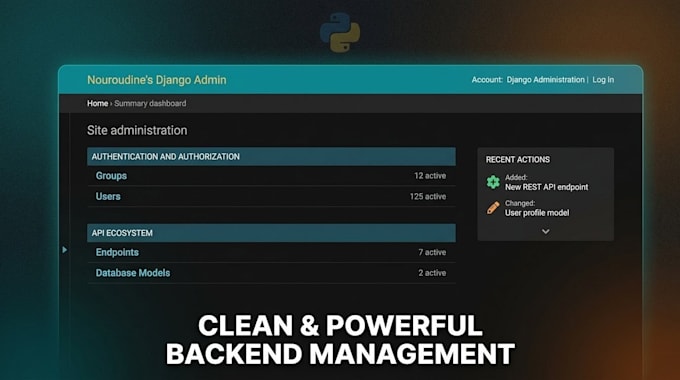Click the API Ecosystem section header

pyautogui.click(x=271, y=233)
